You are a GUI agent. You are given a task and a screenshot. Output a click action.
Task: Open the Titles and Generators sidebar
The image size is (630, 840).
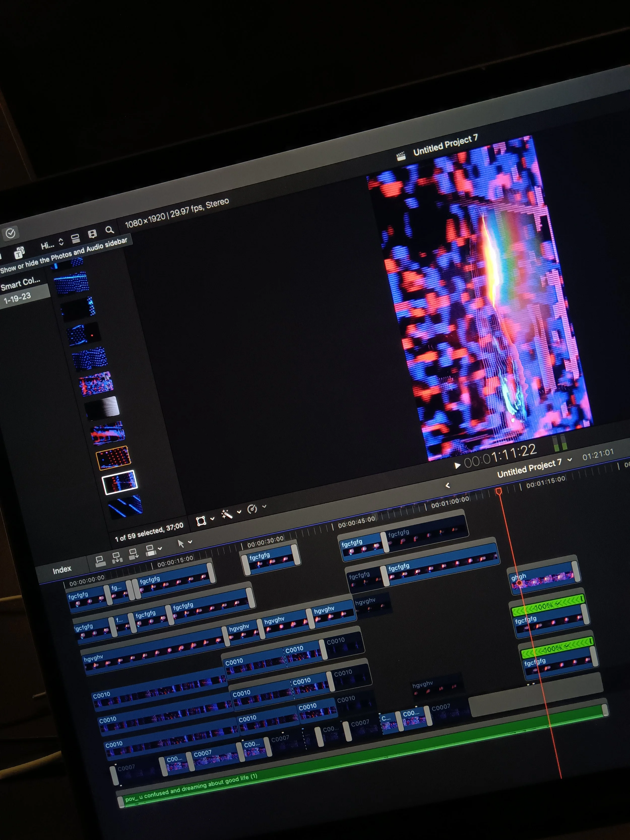(19, 253)
